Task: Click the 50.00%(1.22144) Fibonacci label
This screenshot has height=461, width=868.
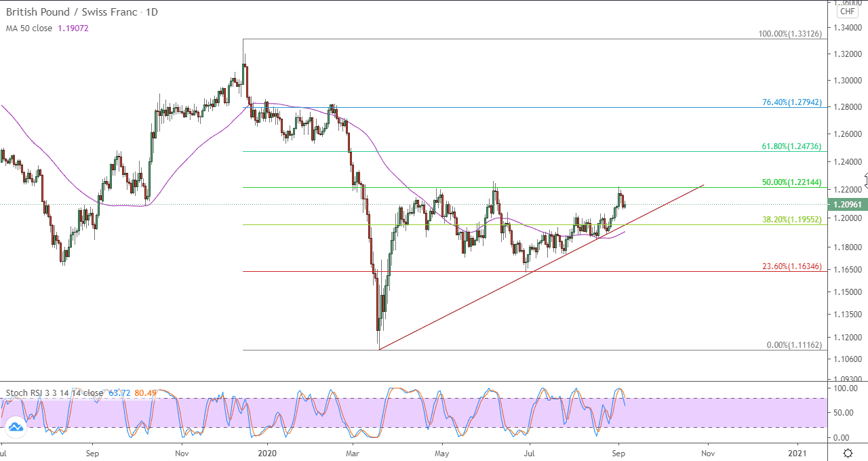Action: click(x=792, y=182)
